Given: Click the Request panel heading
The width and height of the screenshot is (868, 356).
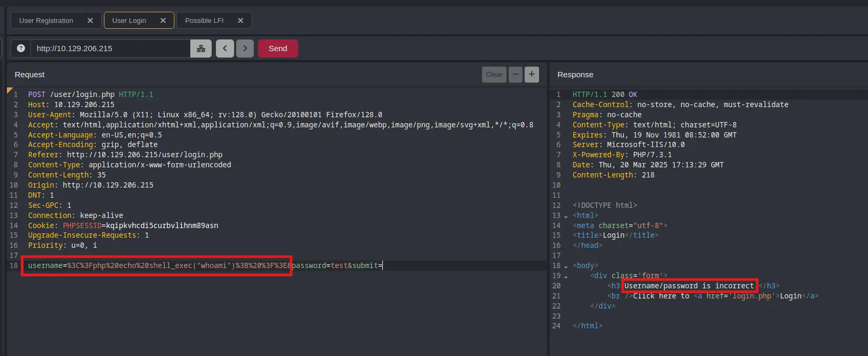Looking at the screenshot, I should coord(30,75).
